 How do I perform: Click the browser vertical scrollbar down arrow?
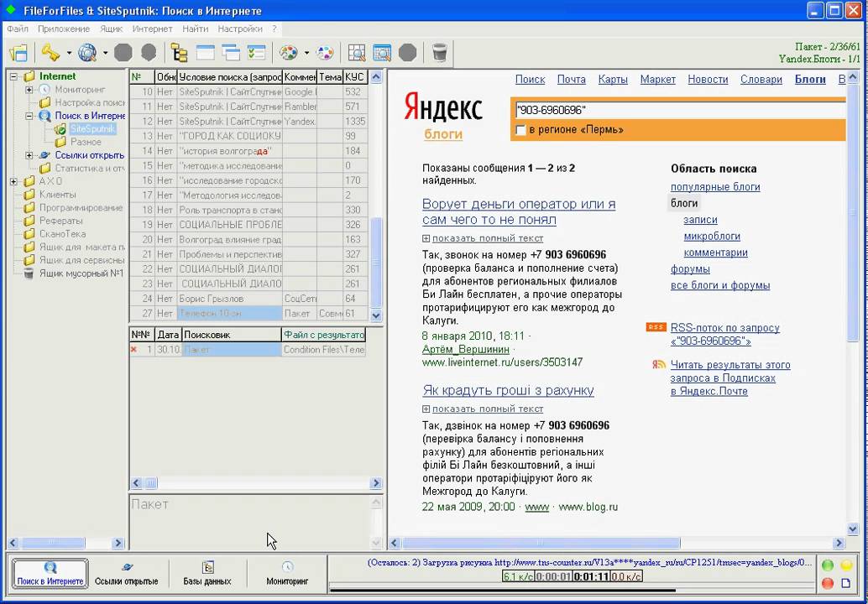[853, 529]
